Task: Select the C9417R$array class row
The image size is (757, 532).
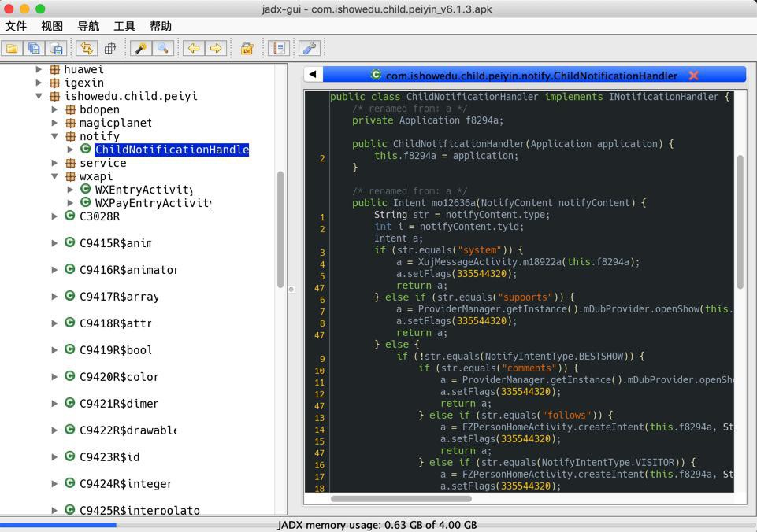Action: click(119, 297)
